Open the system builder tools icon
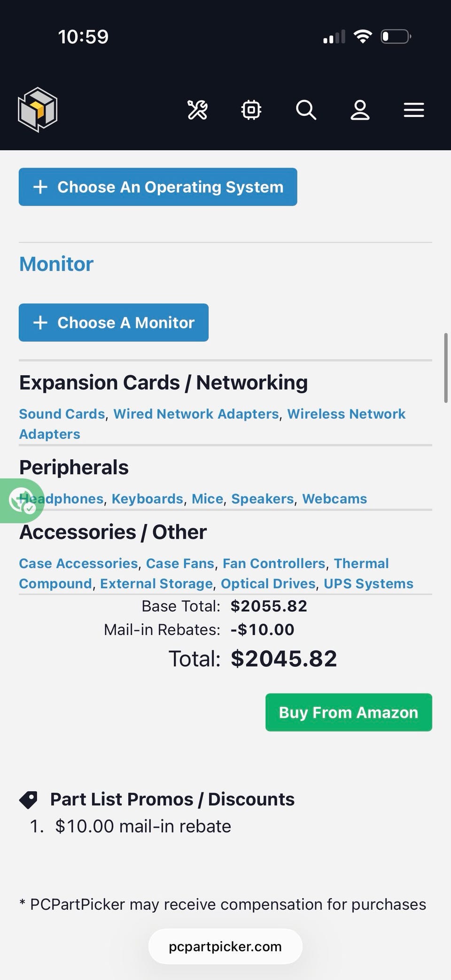The image size is (451, 980). pyautogui.click(x=197, y=110)
